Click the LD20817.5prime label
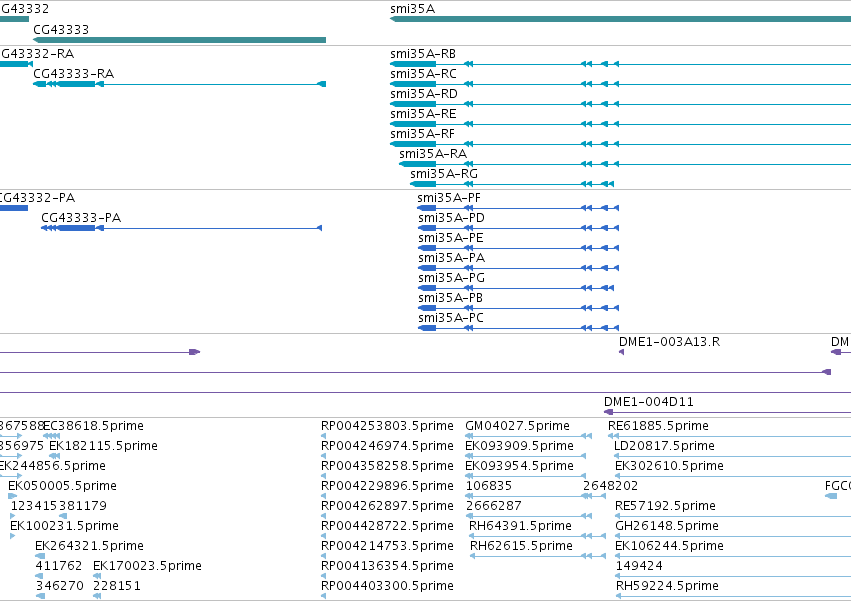This screenshot has height=601, width=851. tap(664, 446)
